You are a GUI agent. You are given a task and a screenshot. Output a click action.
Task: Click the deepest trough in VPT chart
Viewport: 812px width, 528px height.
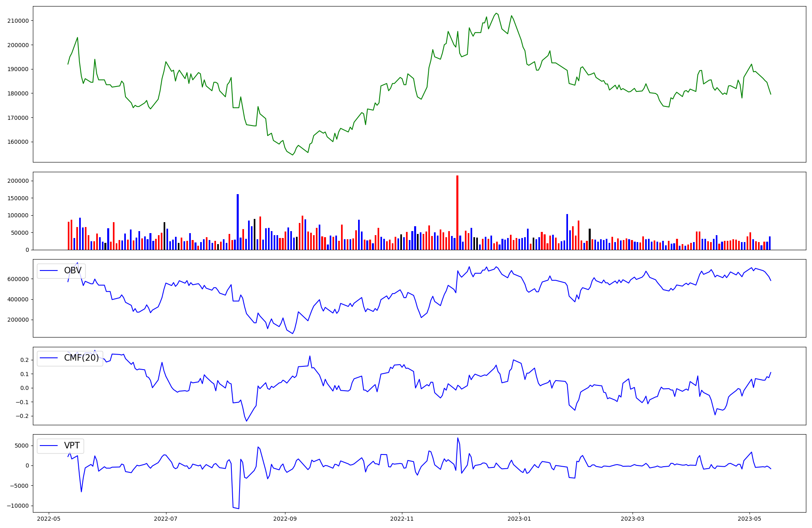point(238,509)
